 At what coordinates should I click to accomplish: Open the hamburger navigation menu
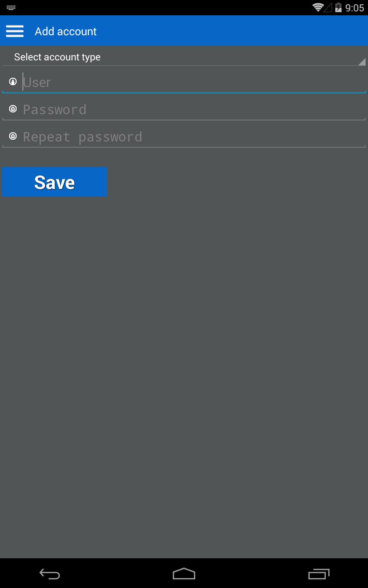15,31
